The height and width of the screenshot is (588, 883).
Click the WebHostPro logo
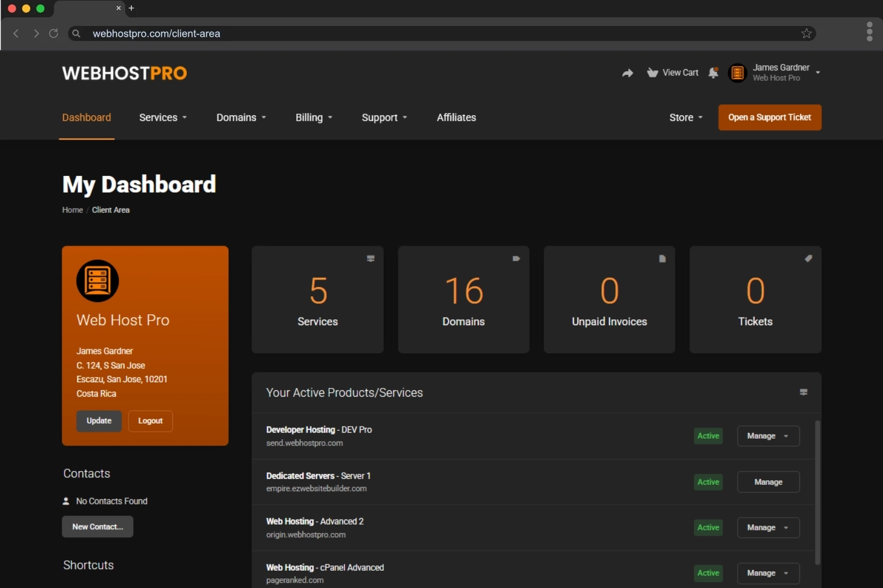tap(124, 73)
